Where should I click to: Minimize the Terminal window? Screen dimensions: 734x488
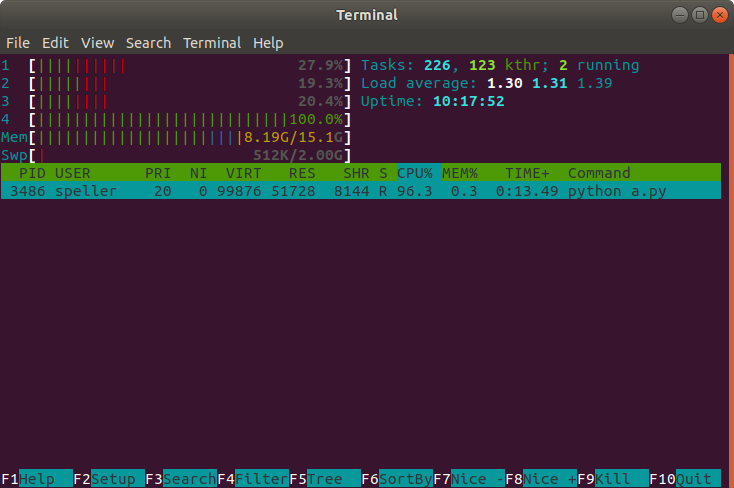(679, 15)
